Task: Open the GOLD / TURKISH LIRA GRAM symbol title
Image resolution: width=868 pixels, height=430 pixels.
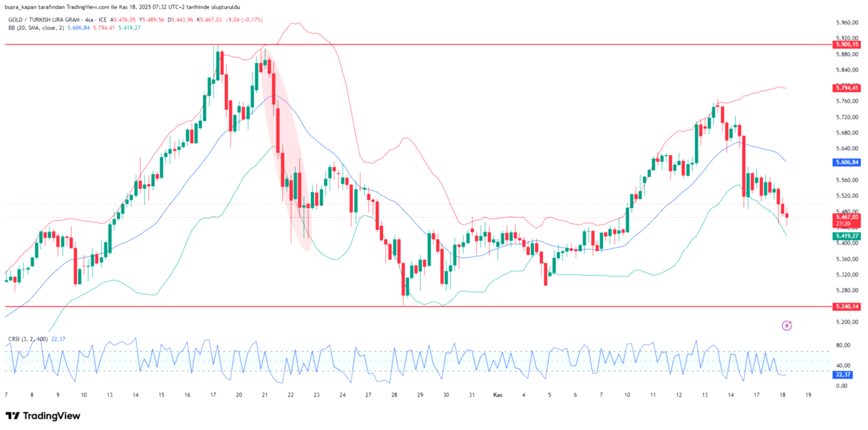Action: pos(44,20)
